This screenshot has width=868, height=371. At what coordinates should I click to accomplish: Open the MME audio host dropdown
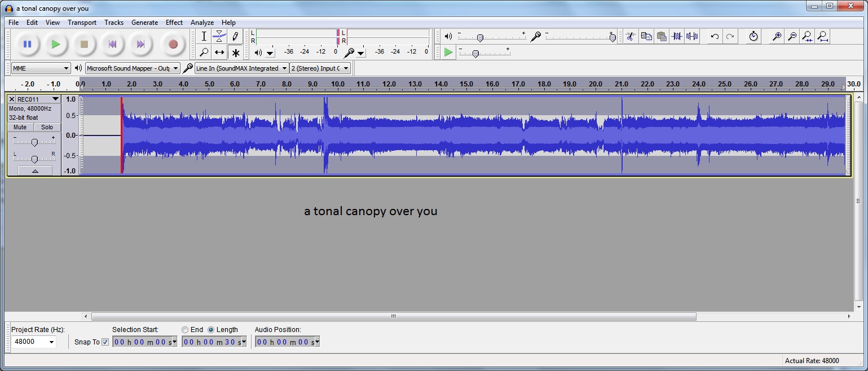tap(41, 68)
